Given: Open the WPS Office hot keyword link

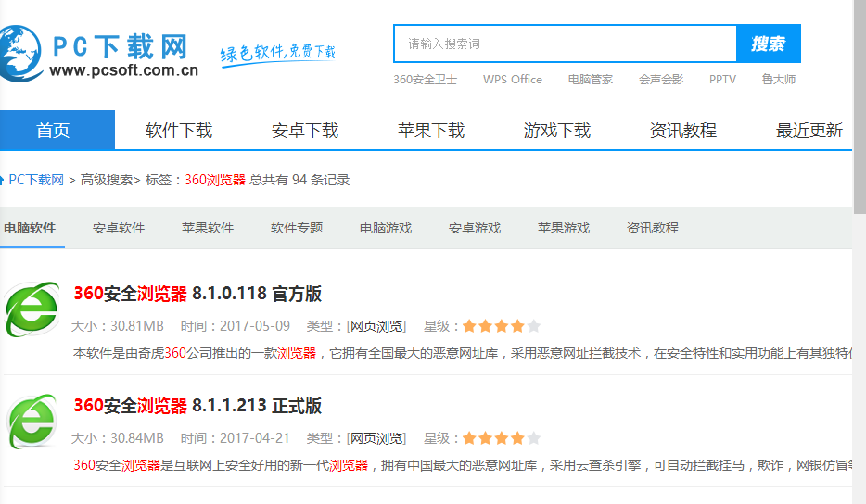Looking at the screenshot, I should [x=513, y=80].
